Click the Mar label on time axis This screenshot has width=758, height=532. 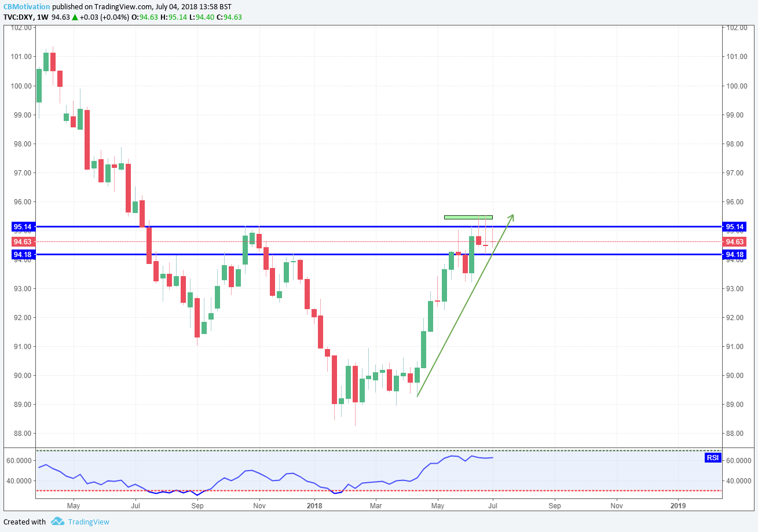[x=375, y=505]
